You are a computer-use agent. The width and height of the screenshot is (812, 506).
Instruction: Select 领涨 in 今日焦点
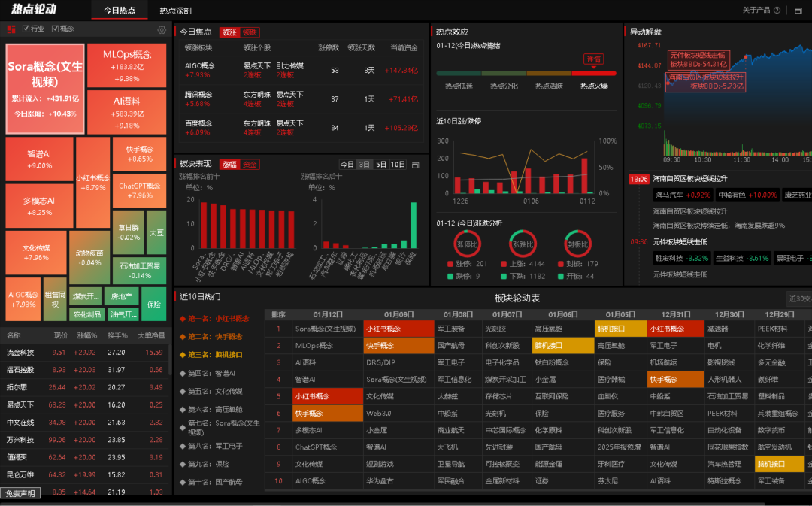(x=229, y=32)
